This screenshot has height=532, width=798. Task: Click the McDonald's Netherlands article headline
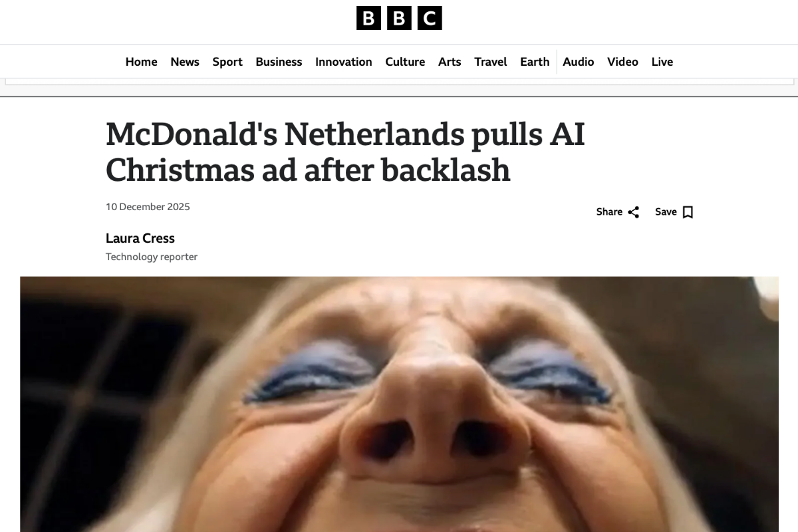(x=346, y=152)
